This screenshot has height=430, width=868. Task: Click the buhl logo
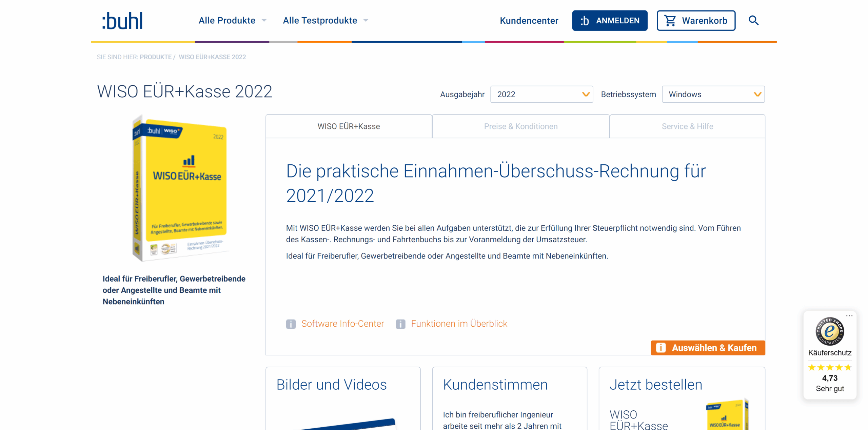pyautogui.click(x=122, y=21)
